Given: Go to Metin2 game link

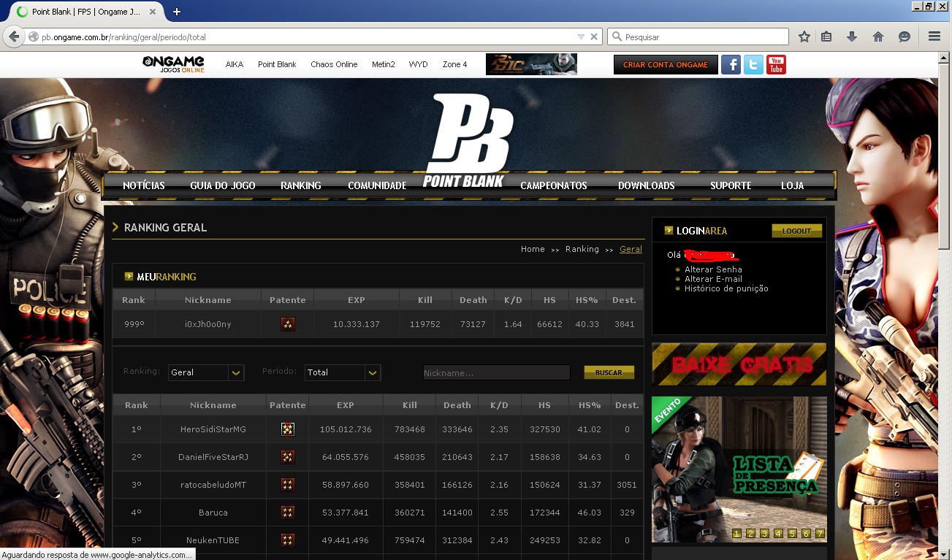Looking at the screenshot, I should click(x=384, y=64).
